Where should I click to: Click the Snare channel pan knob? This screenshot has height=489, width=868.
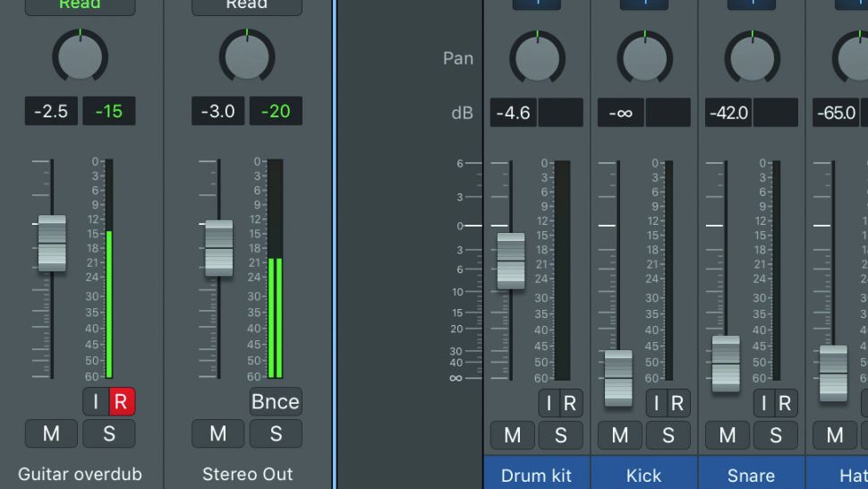click(752, 58)
